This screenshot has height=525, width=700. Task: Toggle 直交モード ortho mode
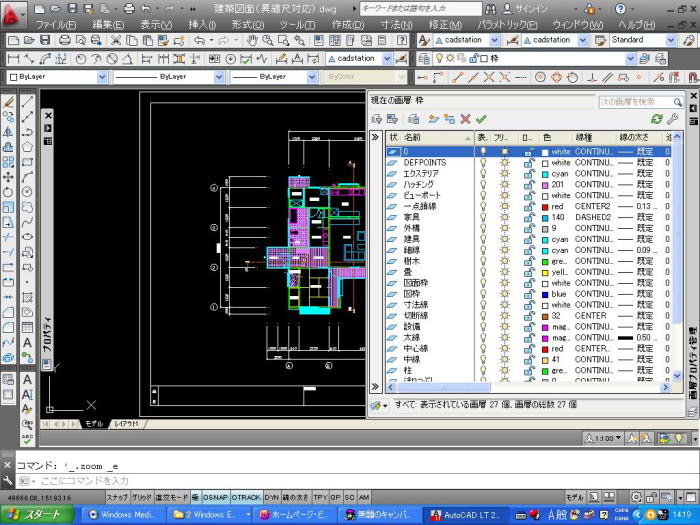coord(172,497)
